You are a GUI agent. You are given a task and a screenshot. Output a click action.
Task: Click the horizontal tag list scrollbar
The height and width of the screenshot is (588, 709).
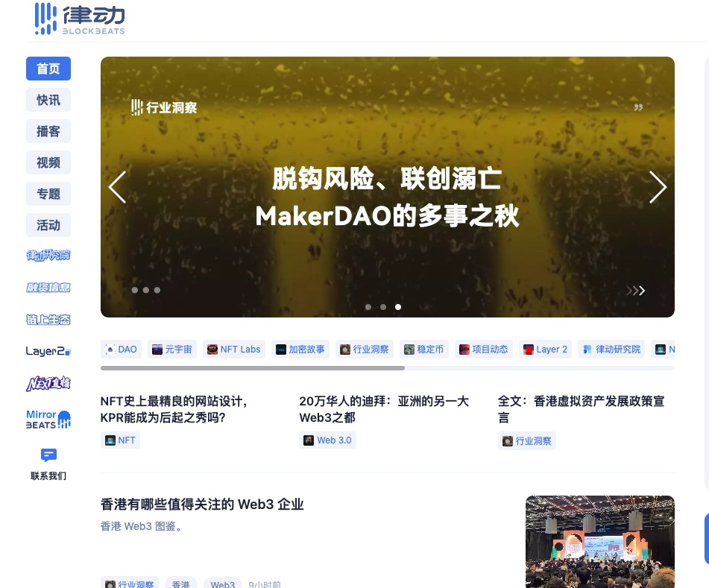[x=253, y=368]
